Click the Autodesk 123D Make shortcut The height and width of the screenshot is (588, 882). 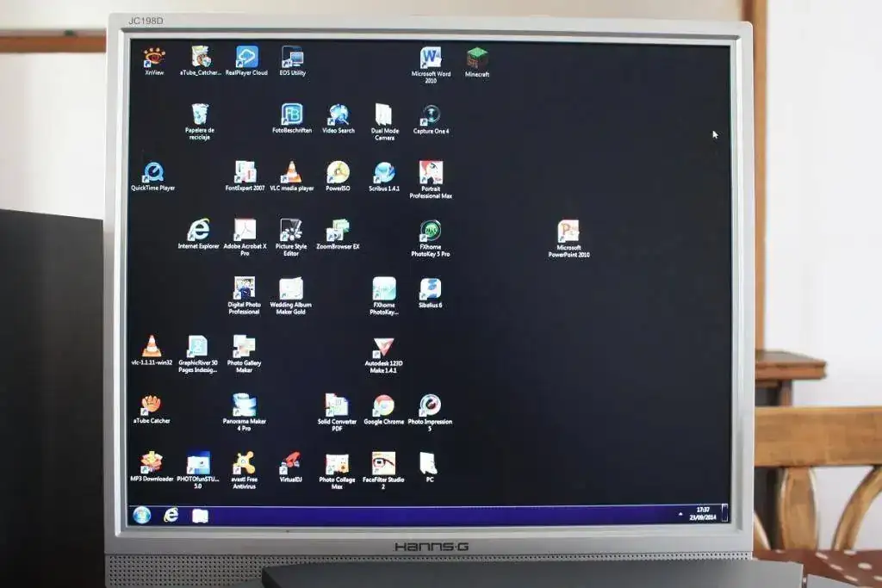(x=383, y=348)
